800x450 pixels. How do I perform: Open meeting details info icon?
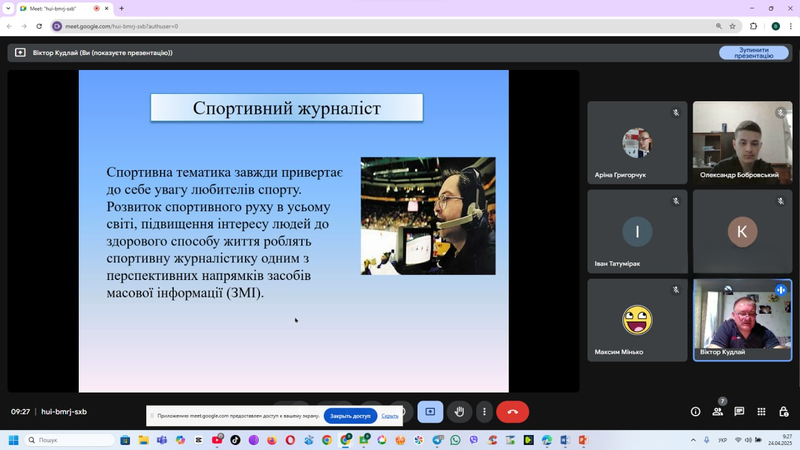tap(695, 412)
